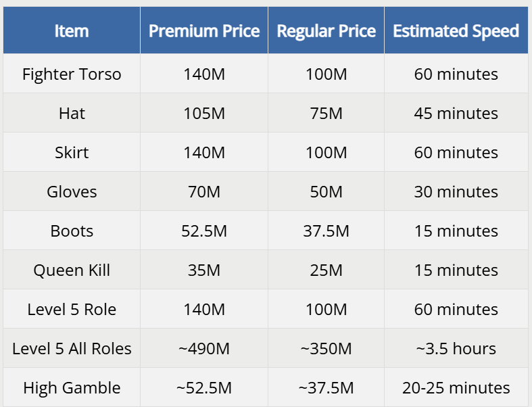Select the Boots item cell
The height and width of the screenshot is (407, 532).
coord(72,231)
